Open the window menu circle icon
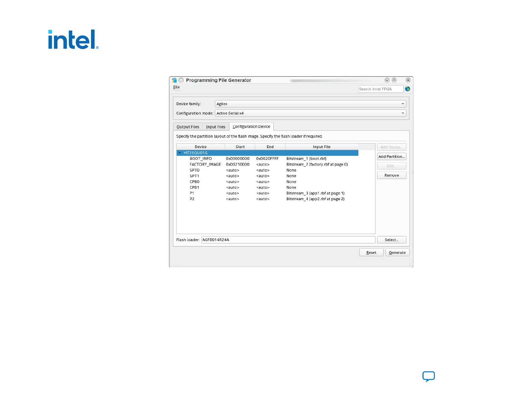This screenshot has height=411, width=532. tap(181, 80)
